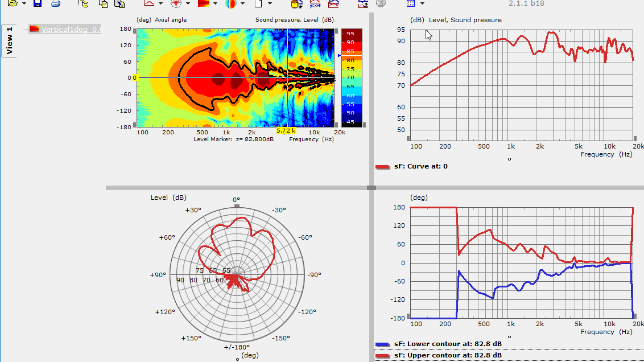The width and height of the screenshot is (644, 362).
Task: Click the y=x+t formula icon
Action: tap(315, 3)
